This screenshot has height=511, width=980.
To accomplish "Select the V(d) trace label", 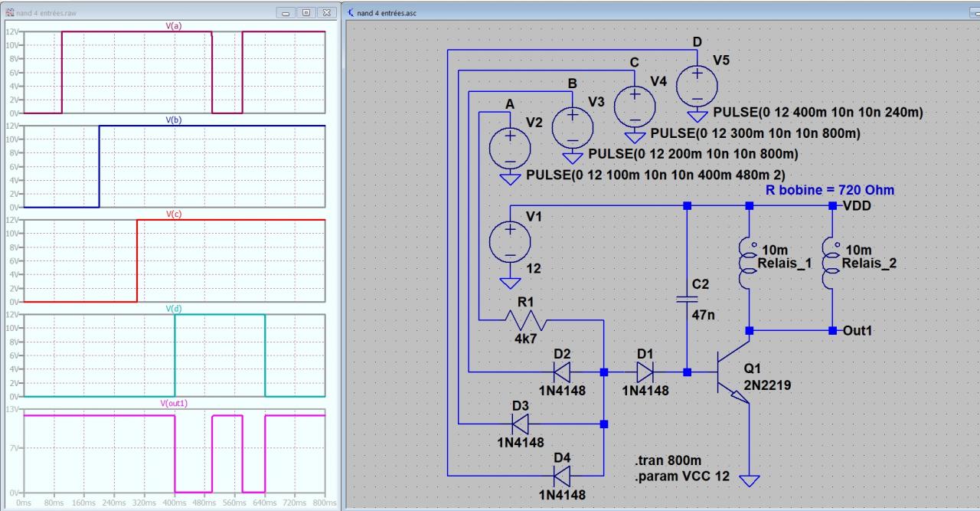I will click(174, 309).
